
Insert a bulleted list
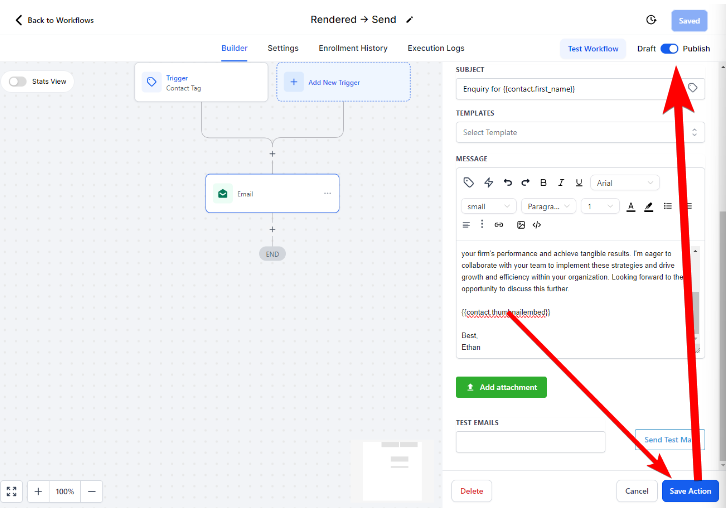pyautogui.click(x=667, y=206)
